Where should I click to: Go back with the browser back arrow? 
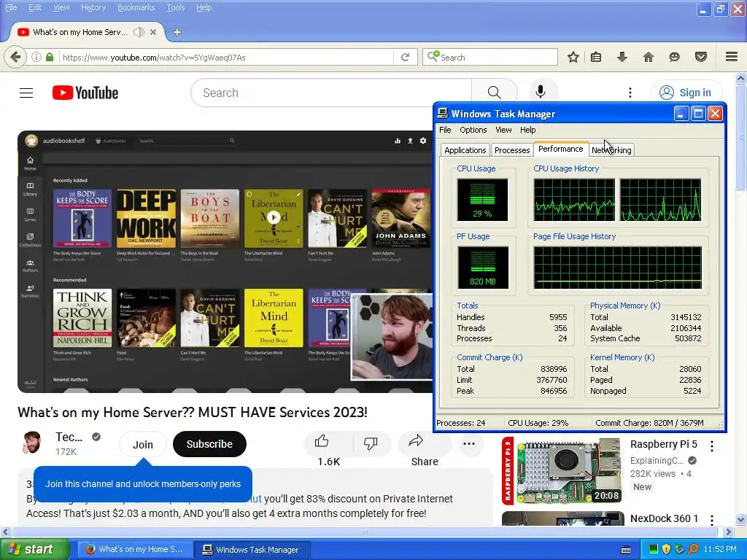(15, 57)
